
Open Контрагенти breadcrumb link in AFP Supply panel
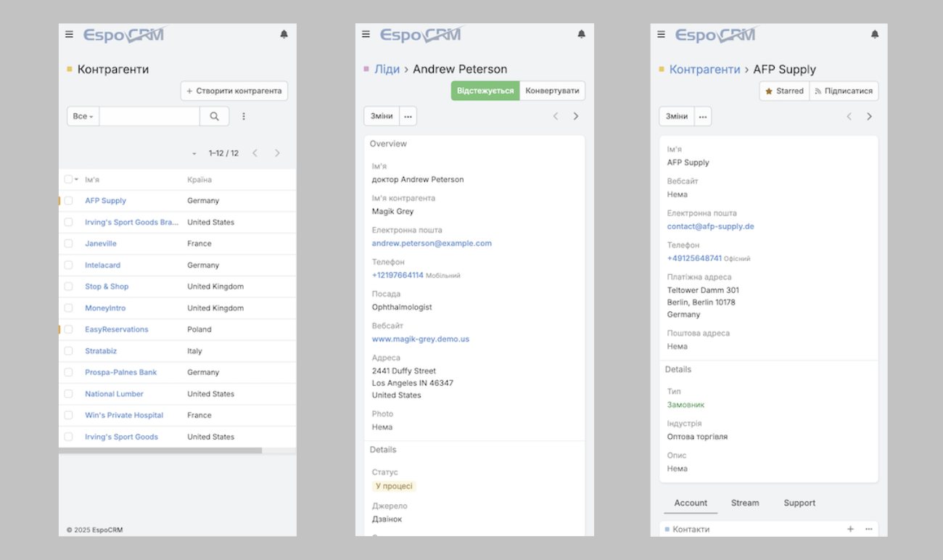(705, 70)
